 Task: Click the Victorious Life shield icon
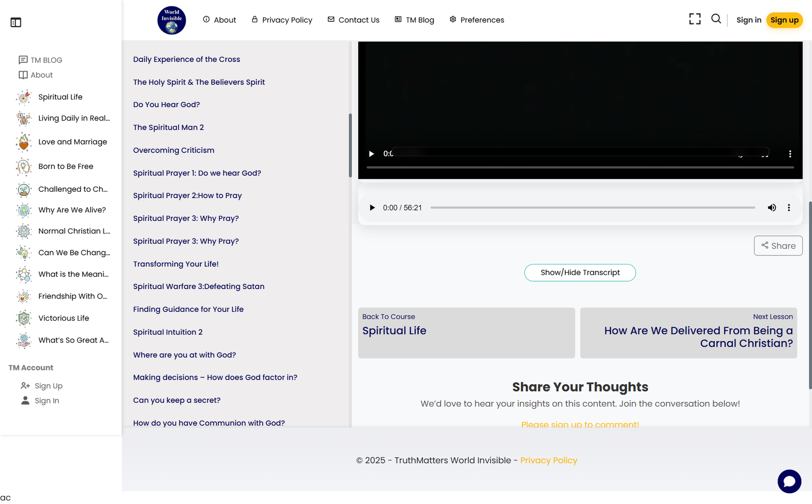point(24,318)
